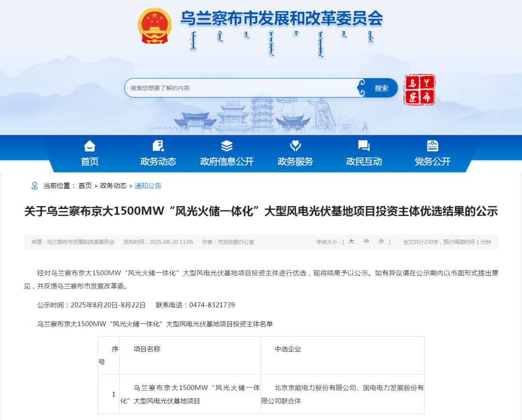Switch font size to 大
The width and height of the screenshot is (522, 420).
[x=351, y=242]
